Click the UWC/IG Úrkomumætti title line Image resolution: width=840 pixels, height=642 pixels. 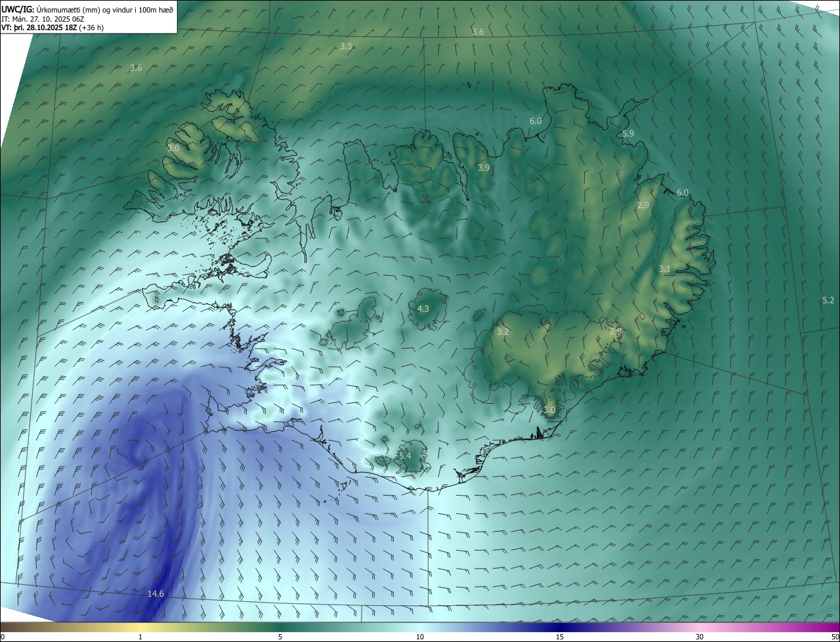pos(87,10)
